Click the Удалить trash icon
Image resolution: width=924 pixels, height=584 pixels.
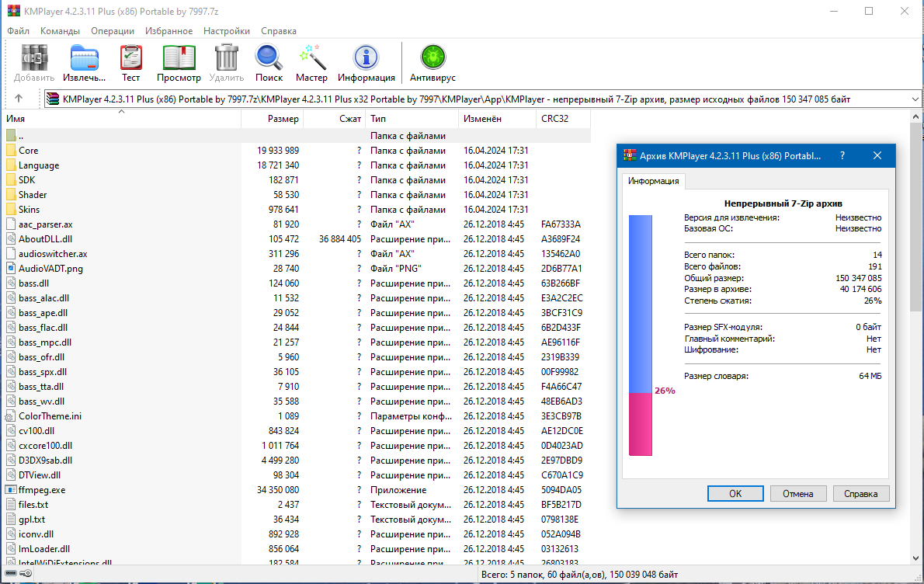click(x=226, y=58)
